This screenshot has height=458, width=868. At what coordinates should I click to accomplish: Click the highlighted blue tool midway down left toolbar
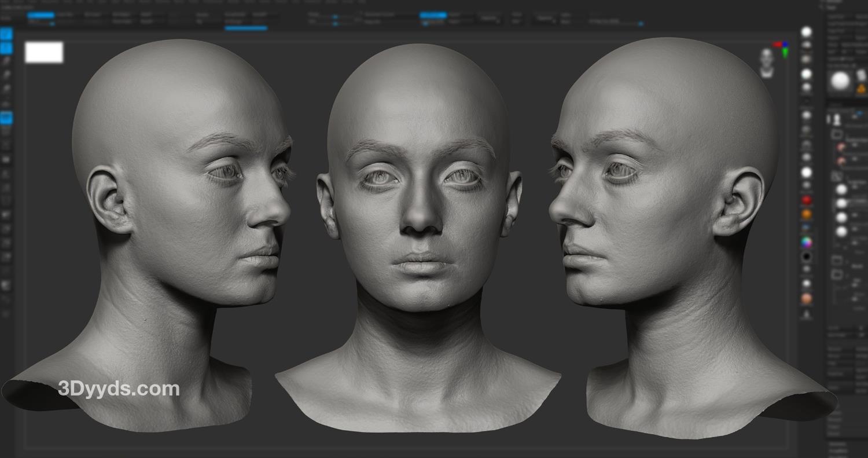[x=6, y=118]
